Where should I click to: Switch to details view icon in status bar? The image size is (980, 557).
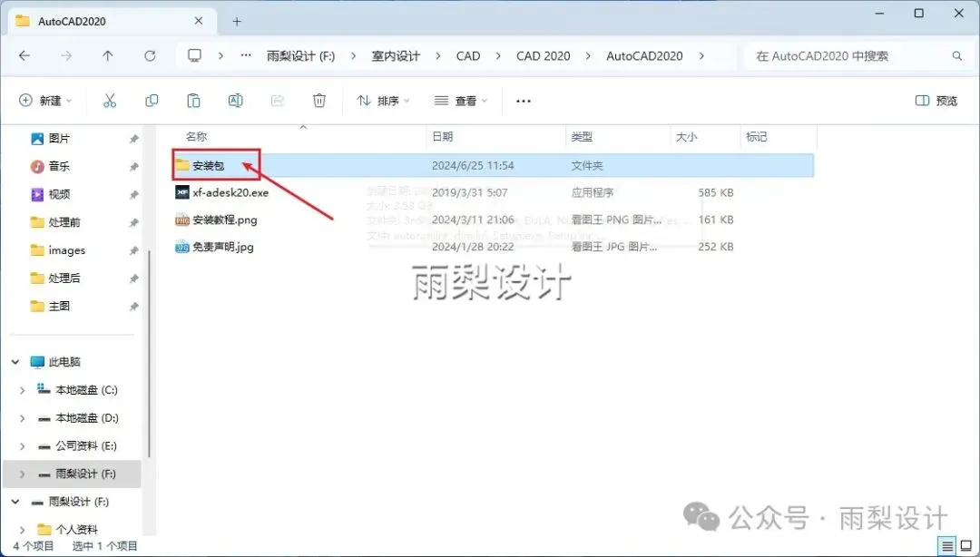pos(946,546)
